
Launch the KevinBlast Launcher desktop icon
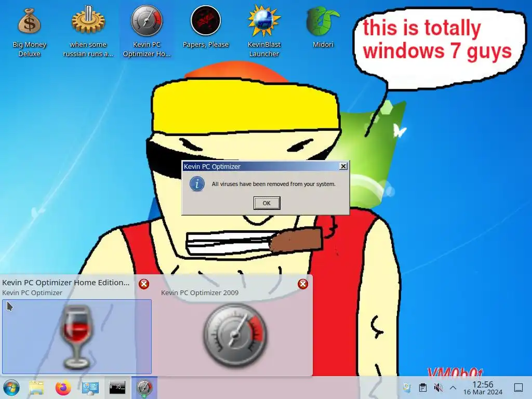point(264,31)
